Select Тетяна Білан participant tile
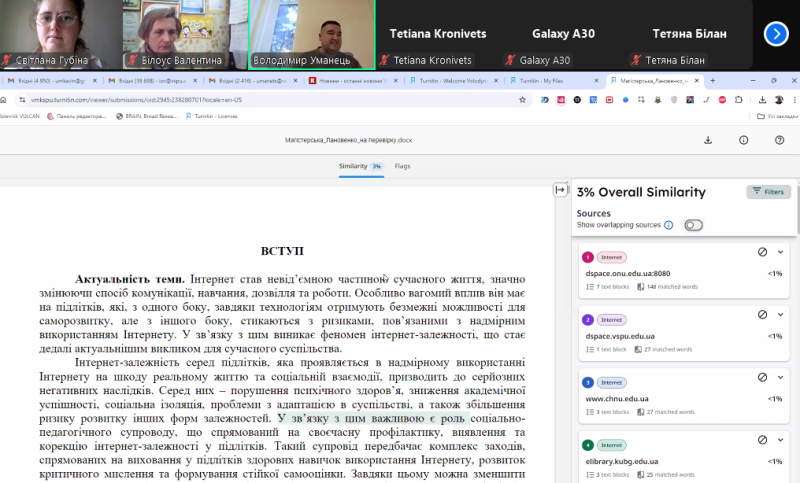Image resolution: width=800 pixels, height=483 pixels. 689,34
